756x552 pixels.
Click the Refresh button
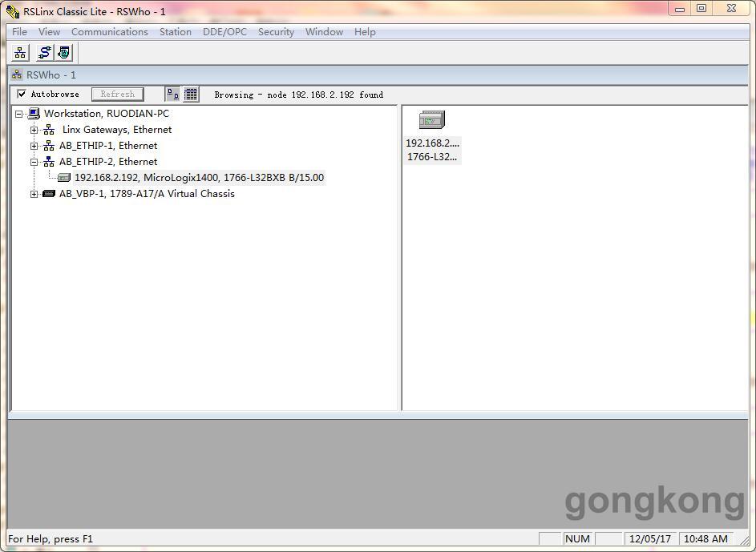coord(118,95)
